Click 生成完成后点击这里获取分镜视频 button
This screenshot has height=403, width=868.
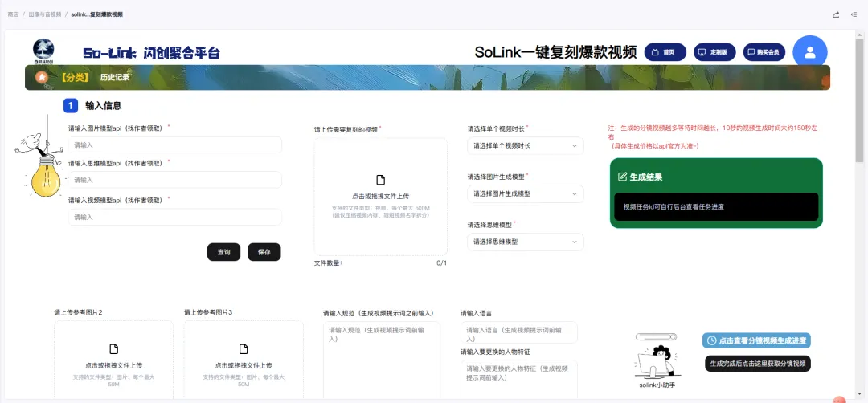click(x=758, y=364)
